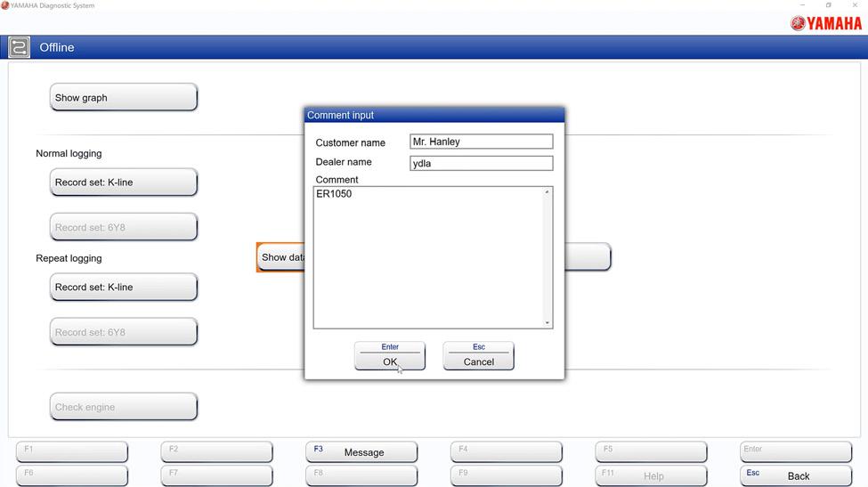The height and width of the screenshot is (487, 868).
Task: Click the Repeat logging section label
Action: click(x=69, y=258)
